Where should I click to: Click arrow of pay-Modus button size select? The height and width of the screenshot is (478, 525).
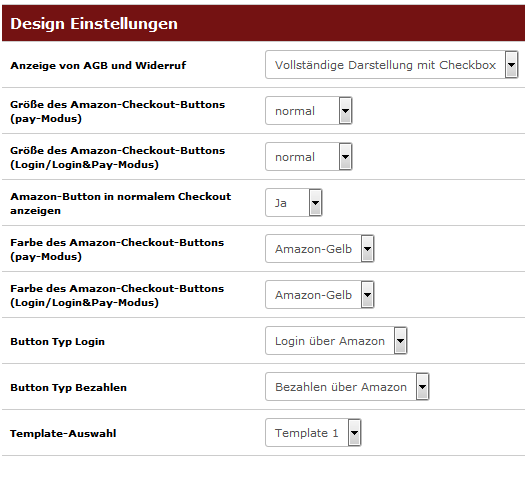346,111
